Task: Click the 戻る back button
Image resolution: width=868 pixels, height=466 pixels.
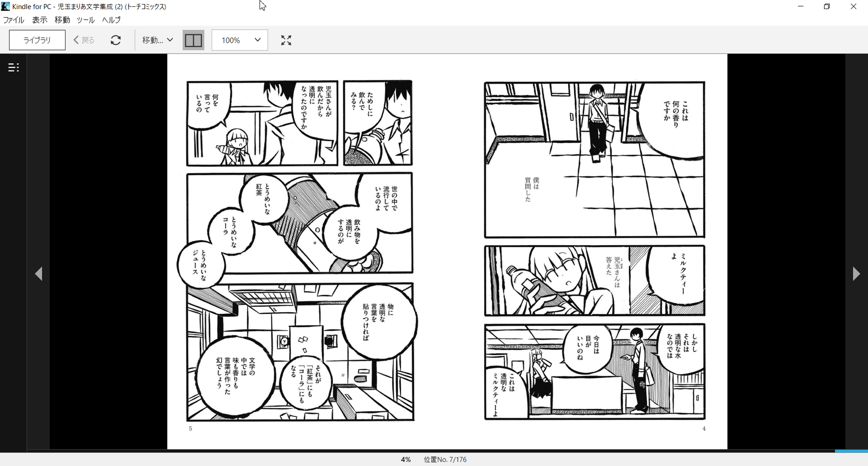Action: [x=84, y=40]
